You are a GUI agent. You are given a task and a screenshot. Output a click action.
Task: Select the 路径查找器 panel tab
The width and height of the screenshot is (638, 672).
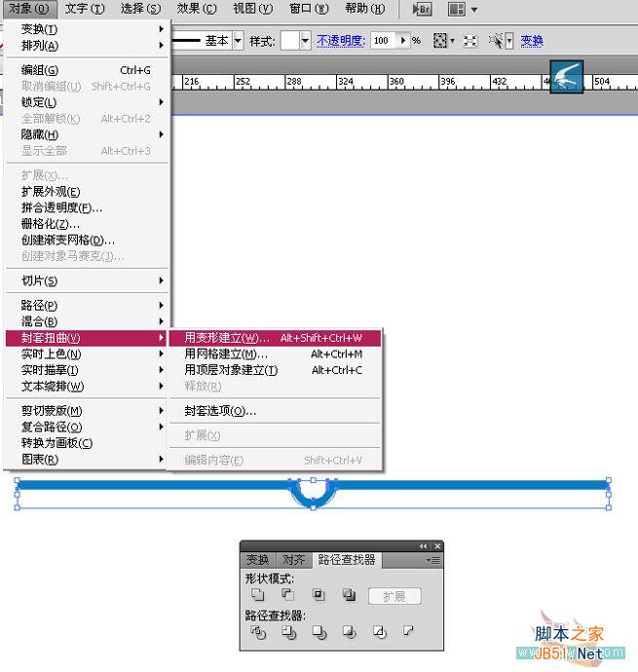point(347,560)
